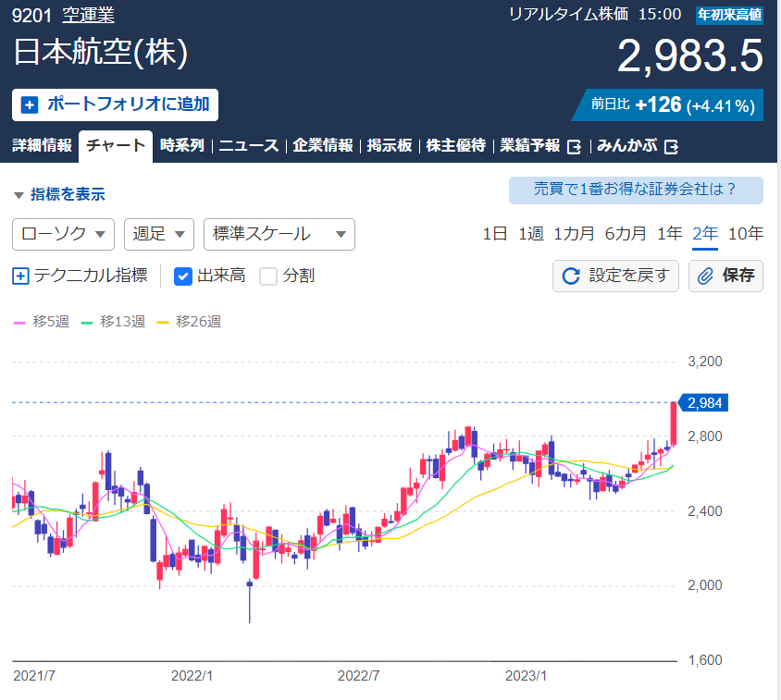Select the 6カ月 chart range
Viewport: 781px width, 700px height.
pyautogui.click(x=626, y=234)
